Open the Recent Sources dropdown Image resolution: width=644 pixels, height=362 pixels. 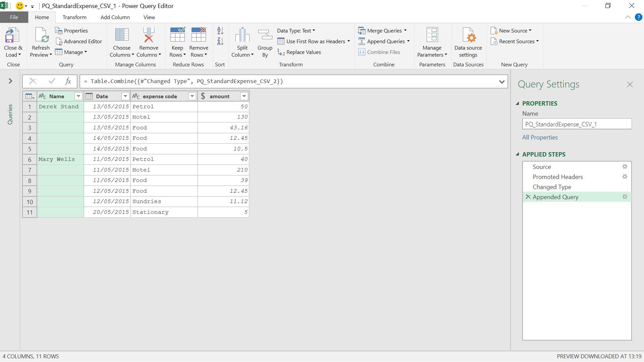tap(515, 41)
